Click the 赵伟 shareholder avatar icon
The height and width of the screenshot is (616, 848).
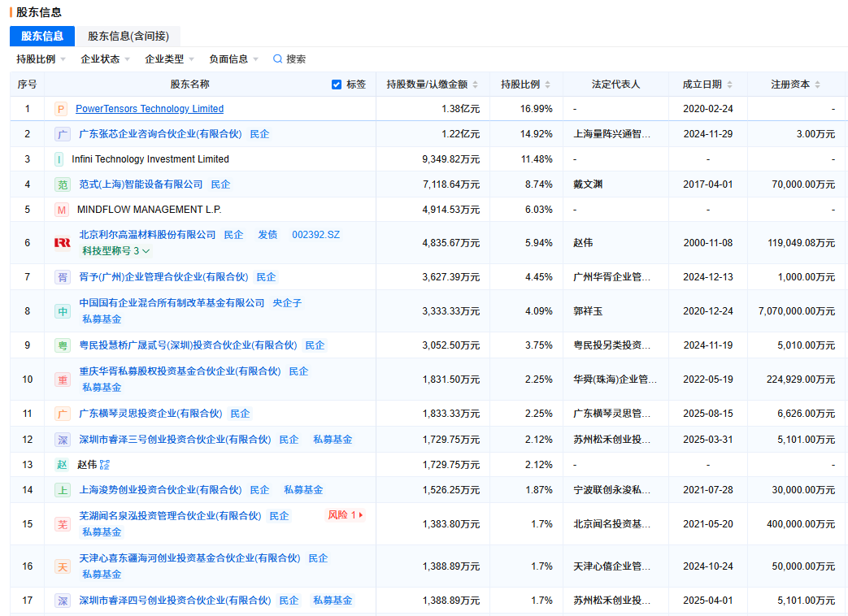(x=62, y=465)
